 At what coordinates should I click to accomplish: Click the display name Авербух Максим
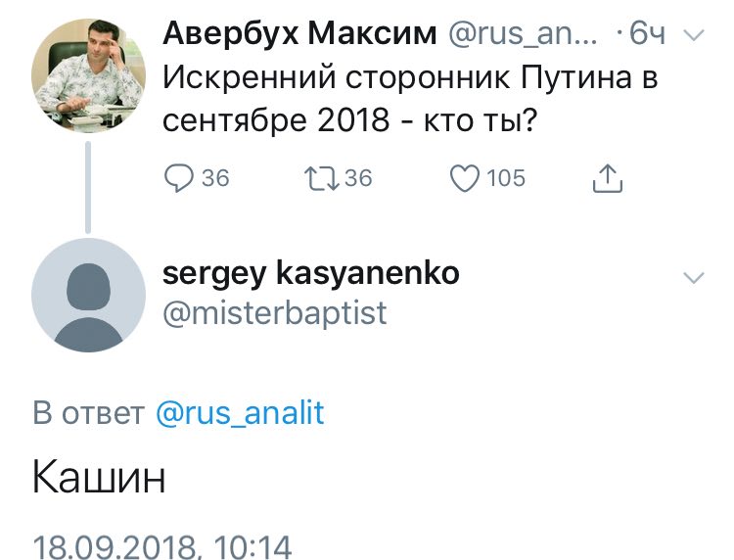tap(298, 35)
